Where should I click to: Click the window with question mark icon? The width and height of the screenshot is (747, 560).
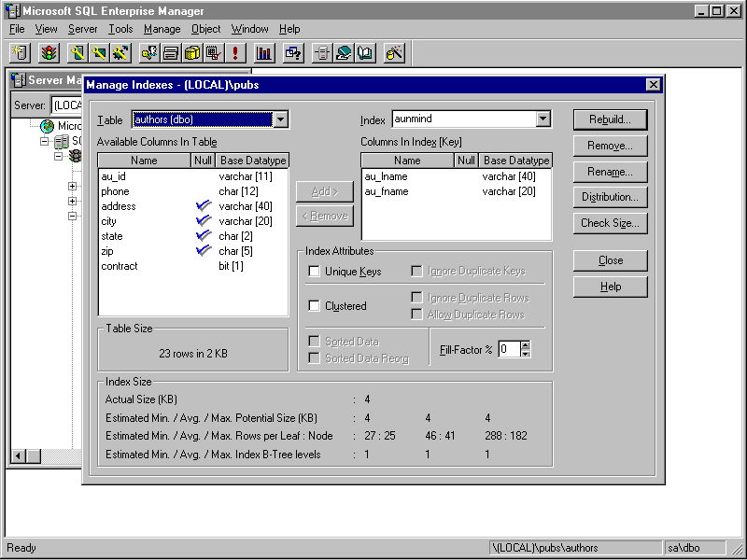[292, 53]
